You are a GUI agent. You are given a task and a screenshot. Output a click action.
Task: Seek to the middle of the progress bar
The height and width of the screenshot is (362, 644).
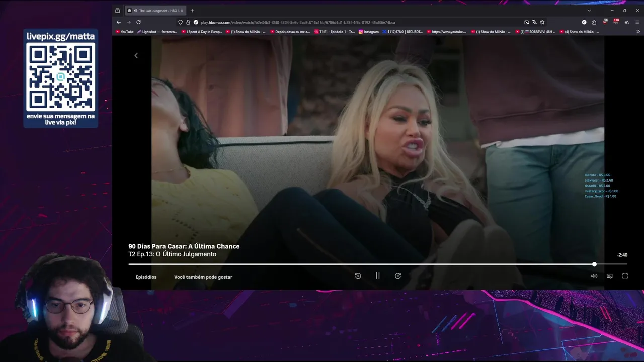click(x=378, y=264)
